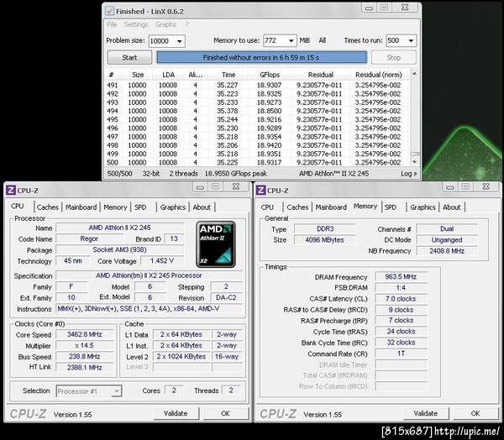The image size is (504, 440).
Task: Switch to Mainboard tab in right CPU-Z window
Action: 331,207
